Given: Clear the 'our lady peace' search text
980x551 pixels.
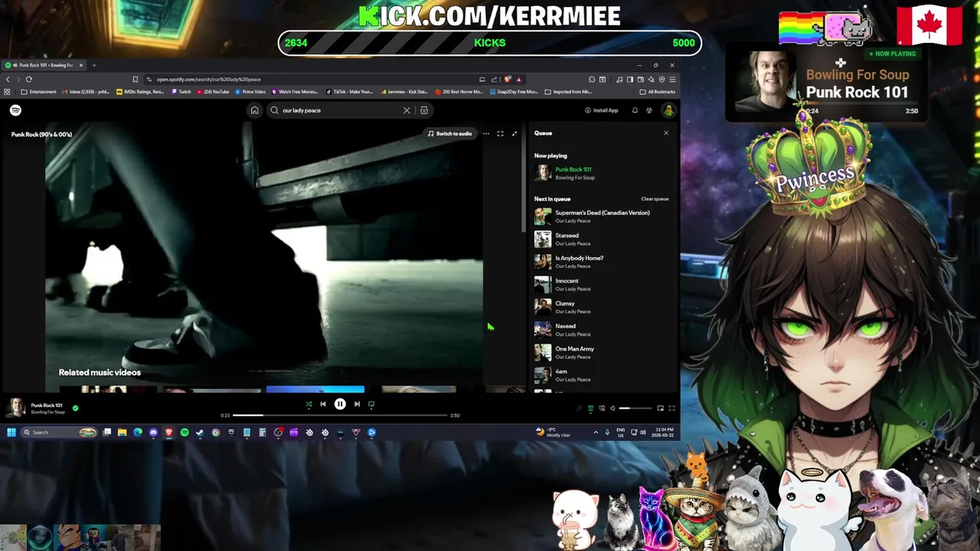Looking at the screenshot, I should point(407,110).
